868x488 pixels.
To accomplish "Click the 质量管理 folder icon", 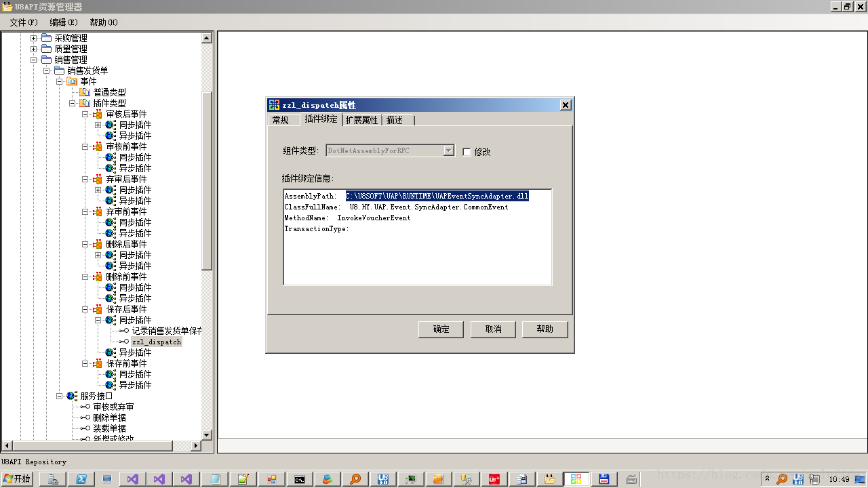I will pos(46,49).
